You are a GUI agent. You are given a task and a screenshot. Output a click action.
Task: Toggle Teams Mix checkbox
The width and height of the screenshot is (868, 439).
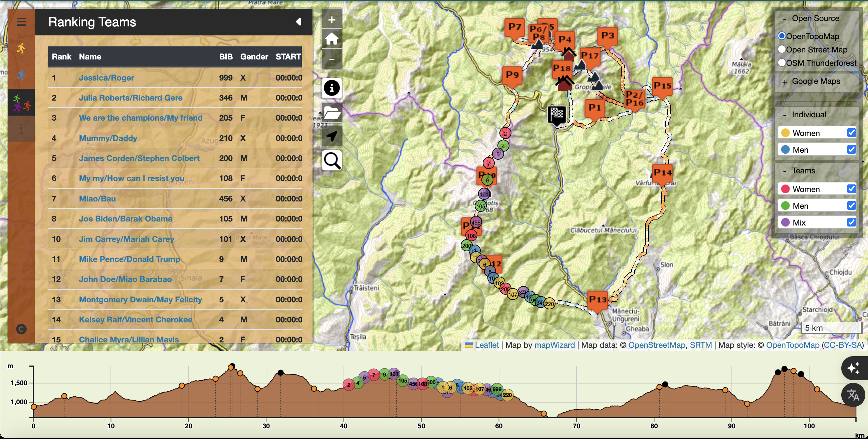[x=852, y=222]
